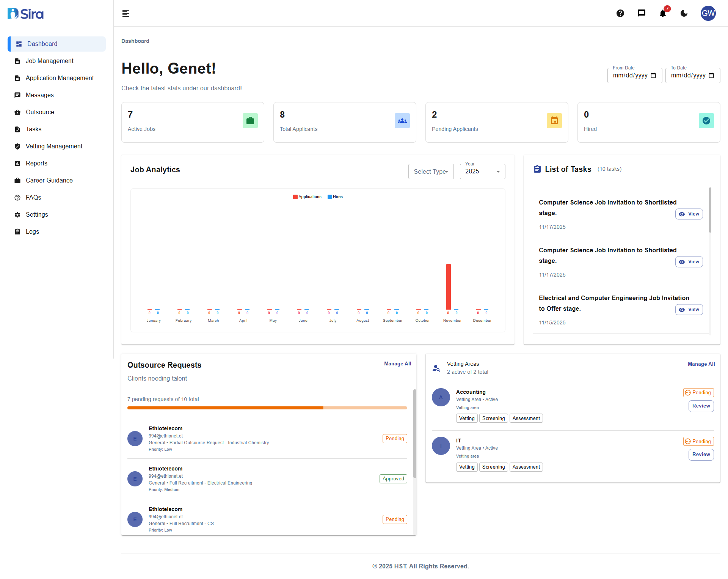Go to Vetting Management menu item
Image resolution: width=728 pixels, height=579 pixels.
pyautogui.click(x=54, y=146)
